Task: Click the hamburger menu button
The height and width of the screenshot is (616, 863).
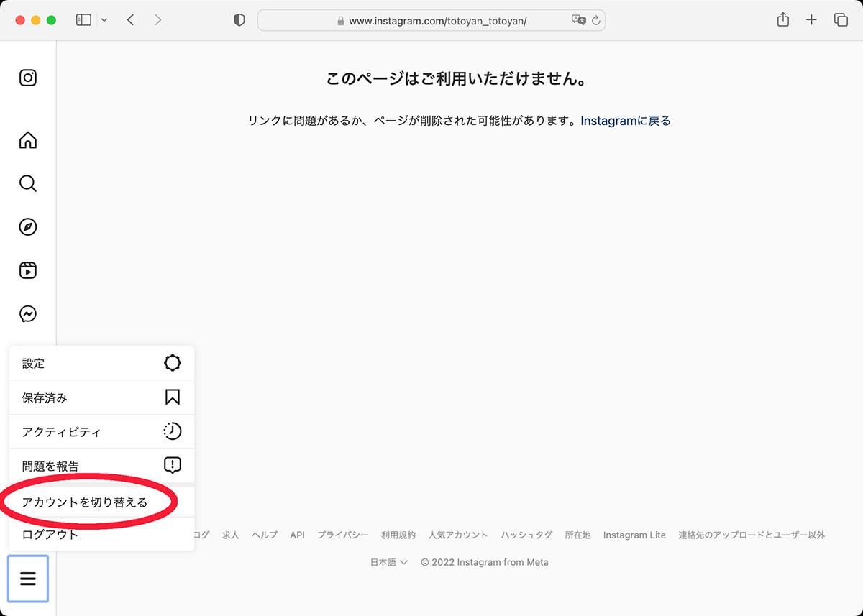Action: point(28,579)
